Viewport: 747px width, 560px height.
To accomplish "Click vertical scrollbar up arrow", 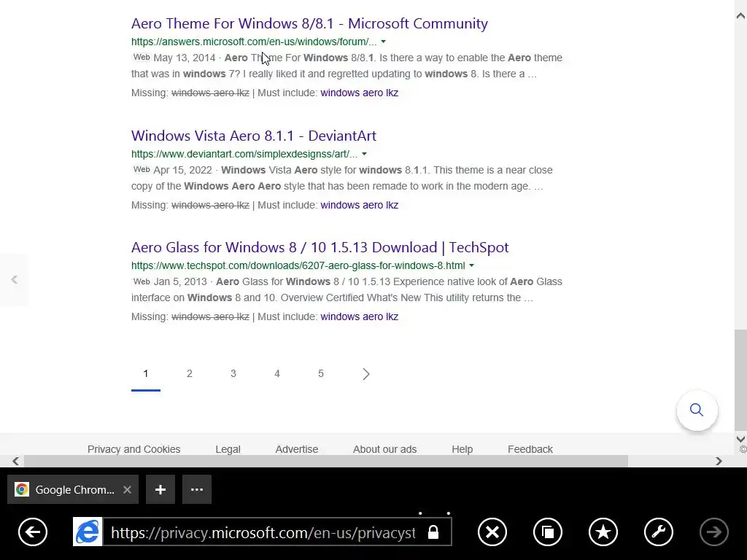I will tap(741, 16).
